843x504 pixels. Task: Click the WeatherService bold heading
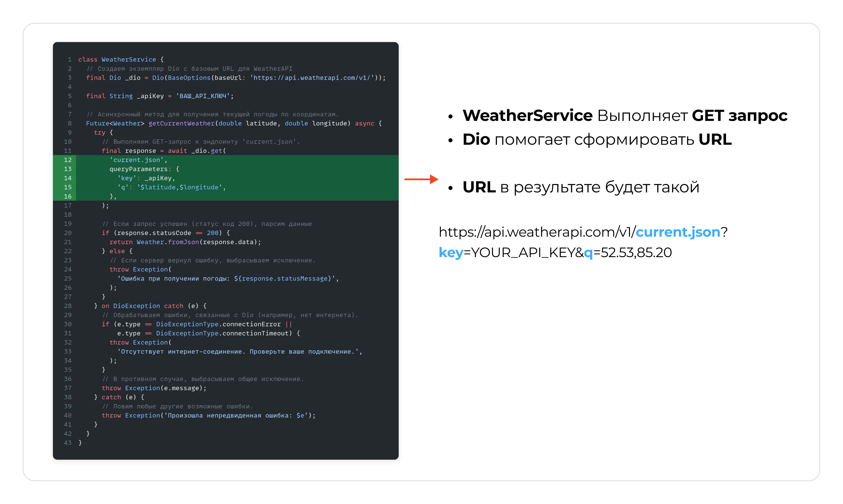[x=527, y=115]
